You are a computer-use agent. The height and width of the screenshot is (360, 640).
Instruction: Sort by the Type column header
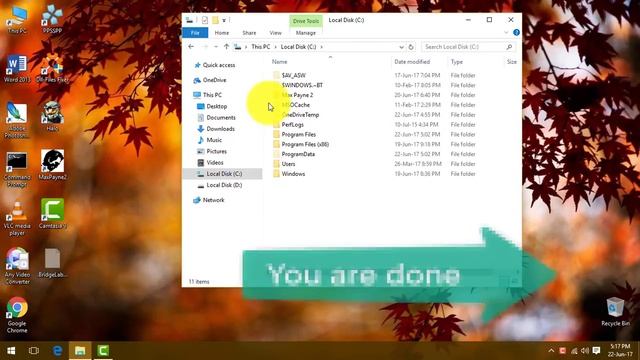coord(457,62)
